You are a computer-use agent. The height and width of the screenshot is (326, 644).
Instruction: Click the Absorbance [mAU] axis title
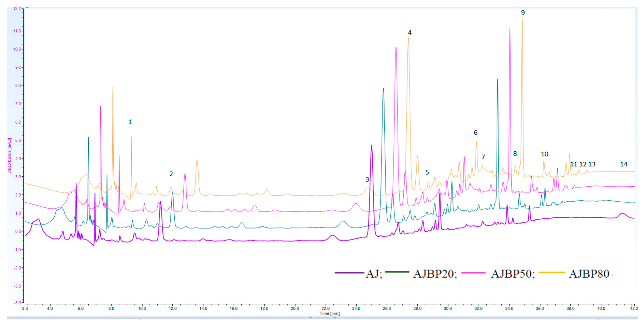[x=10, y=155]
